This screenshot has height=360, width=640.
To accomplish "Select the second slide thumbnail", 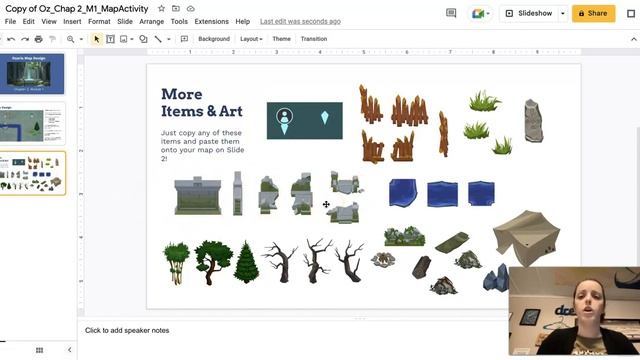I will pos(32,124).
